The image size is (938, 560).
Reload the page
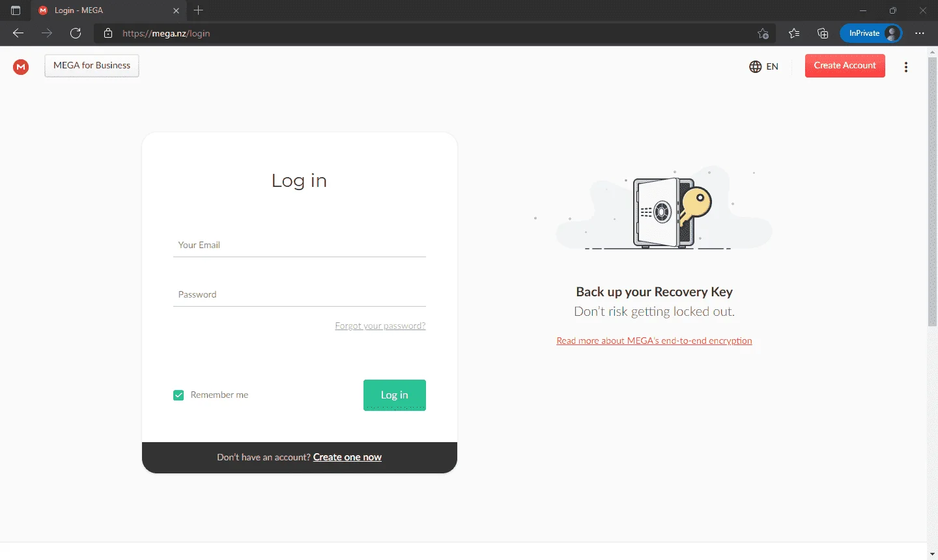[76, 33]
